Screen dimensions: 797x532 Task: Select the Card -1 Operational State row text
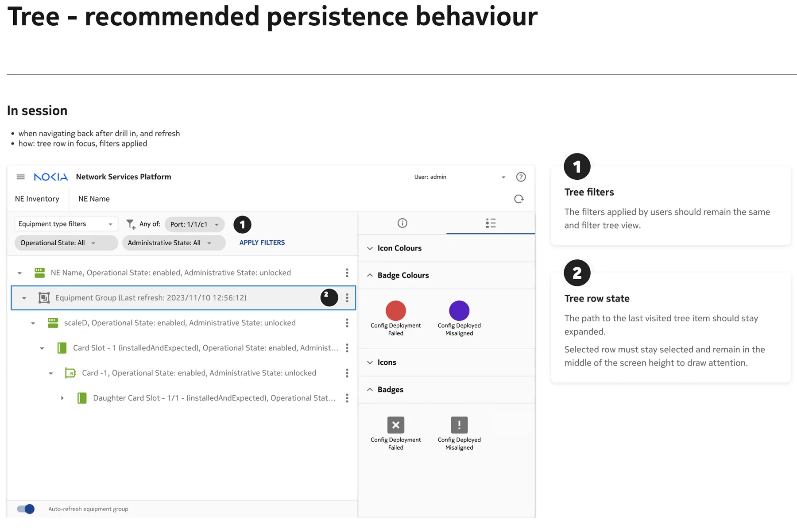pos(199,373)
